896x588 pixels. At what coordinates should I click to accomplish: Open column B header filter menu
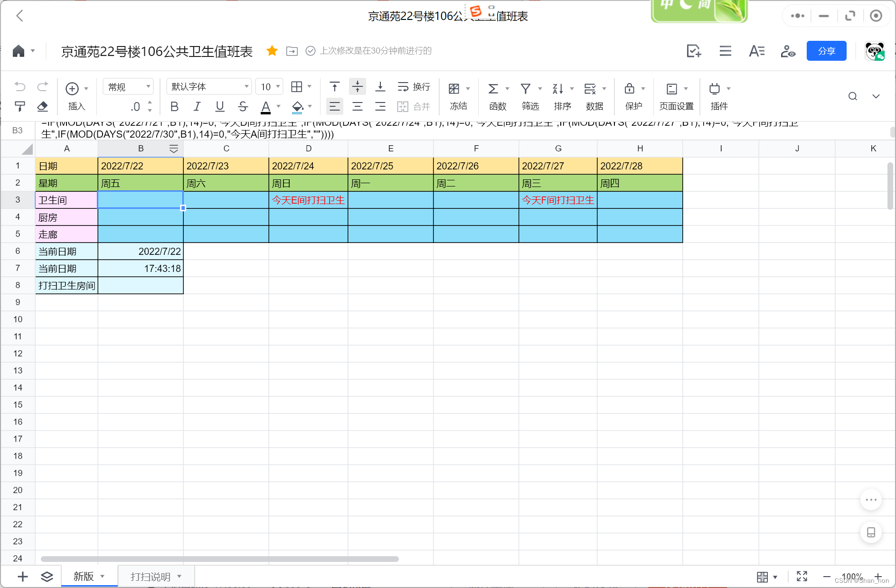pos(174,149)
